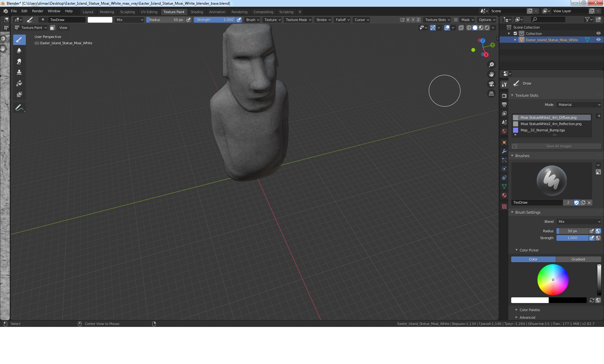This screenshot has height=364, width=604.
Task: Adjust the Strength slider in Brush Settings
Action: [x=572, y=238]
